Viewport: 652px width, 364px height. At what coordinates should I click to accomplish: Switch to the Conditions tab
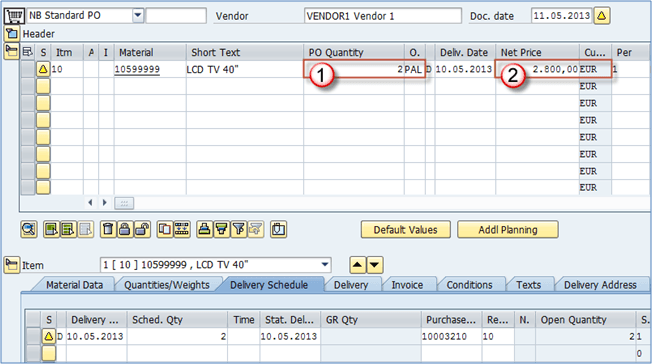coord(469,285)
